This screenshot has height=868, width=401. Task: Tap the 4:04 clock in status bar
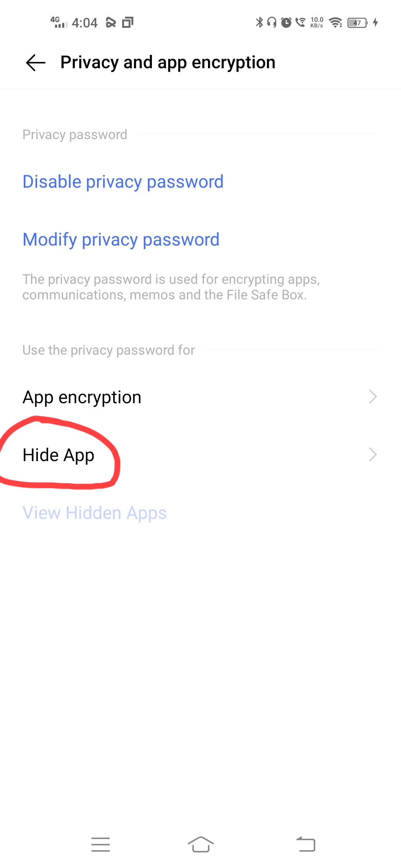[85, 23]
